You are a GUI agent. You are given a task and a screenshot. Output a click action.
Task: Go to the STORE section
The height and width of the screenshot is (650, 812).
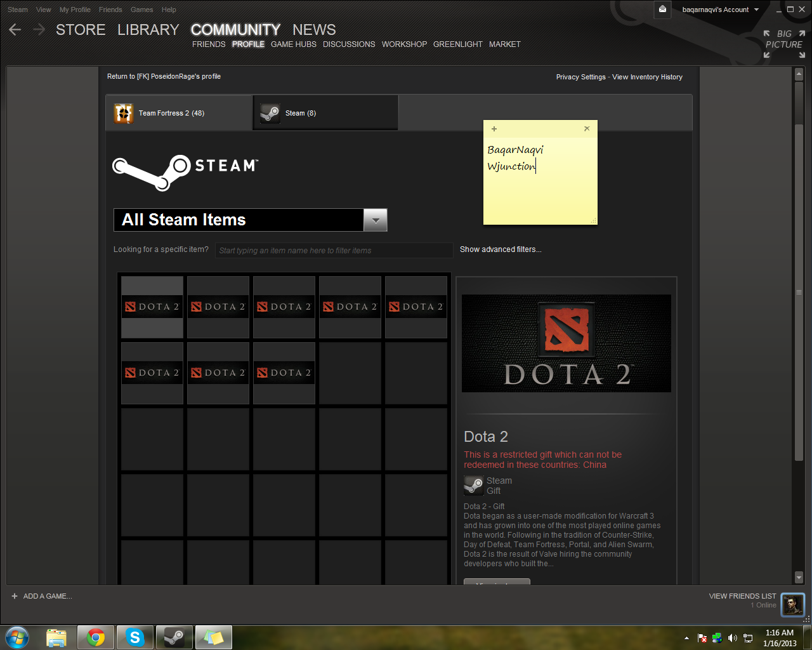[81, 30]
